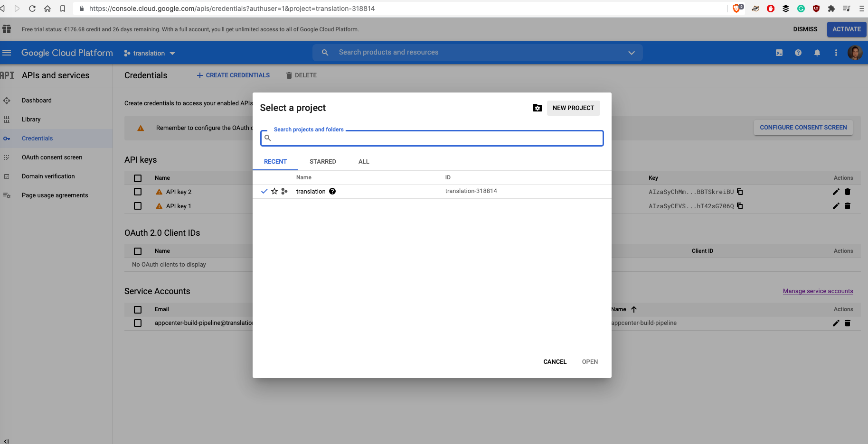
Task: Click the browser reload icon
Action: 32,9
